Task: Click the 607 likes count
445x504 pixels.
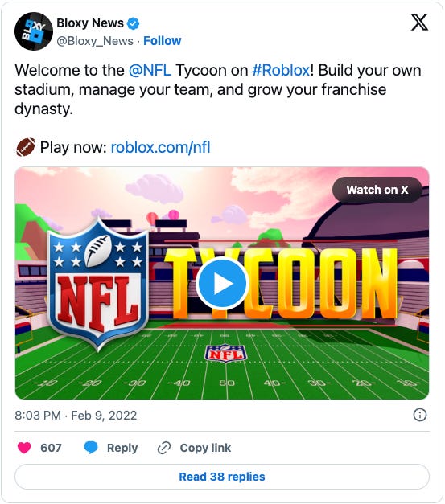Action: click(51, 448)
